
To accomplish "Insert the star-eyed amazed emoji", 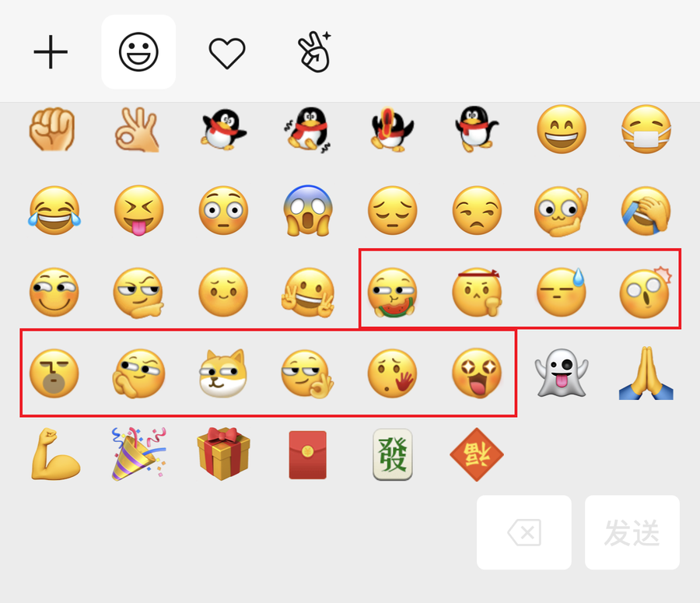I will tap(477, 373).
